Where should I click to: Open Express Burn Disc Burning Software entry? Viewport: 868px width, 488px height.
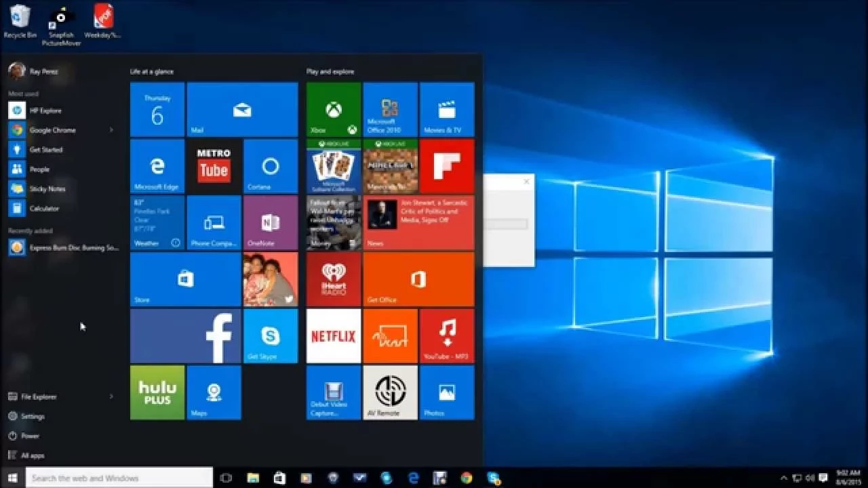(x=64, y=248)
